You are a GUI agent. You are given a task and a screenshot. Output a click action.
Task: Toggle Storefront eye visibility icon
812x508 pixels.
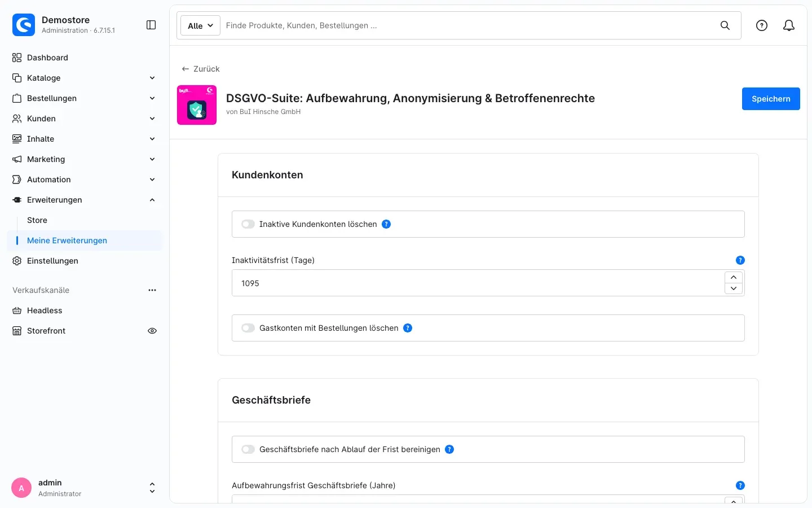(152, 331)
